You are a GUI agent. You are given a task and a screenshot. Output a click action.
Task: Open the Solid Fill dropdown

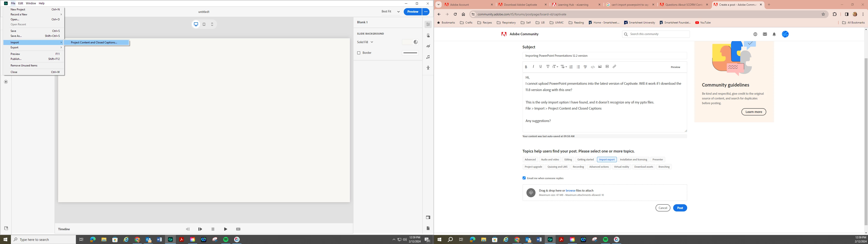coord(365,42)
